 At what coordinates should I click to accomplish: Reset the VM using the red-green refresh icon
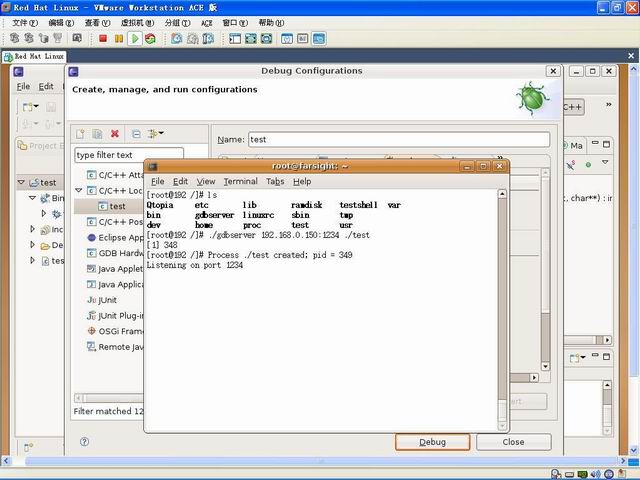[150, 39]
